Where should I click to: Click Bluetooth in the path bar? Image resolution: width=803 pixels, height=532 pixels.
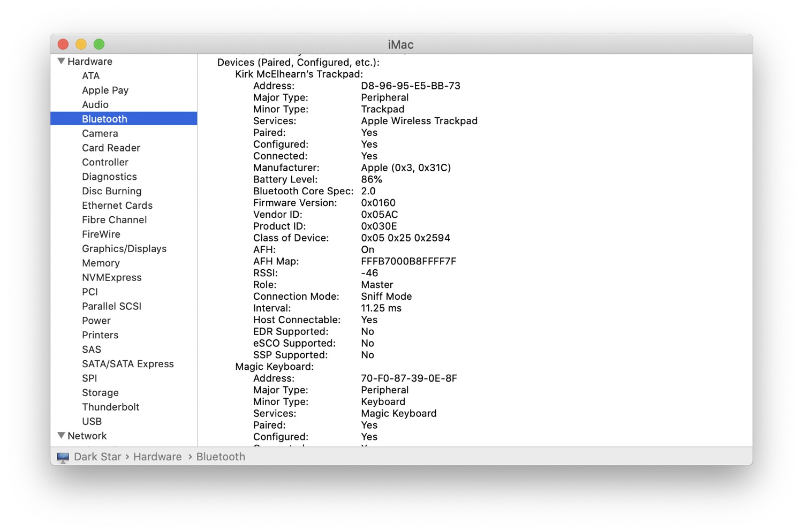[221, 457]
